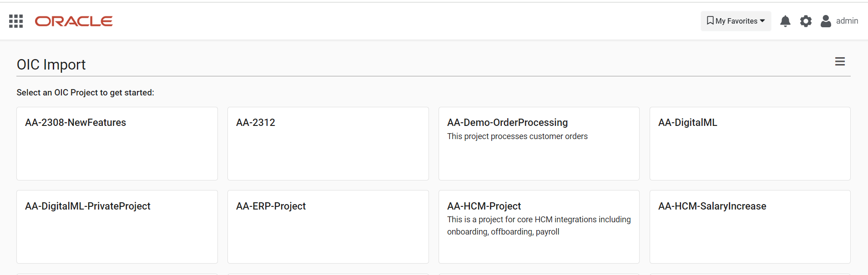Click the OIC Import page heading
The image size is (868, 275).
[x=51, y=65]
